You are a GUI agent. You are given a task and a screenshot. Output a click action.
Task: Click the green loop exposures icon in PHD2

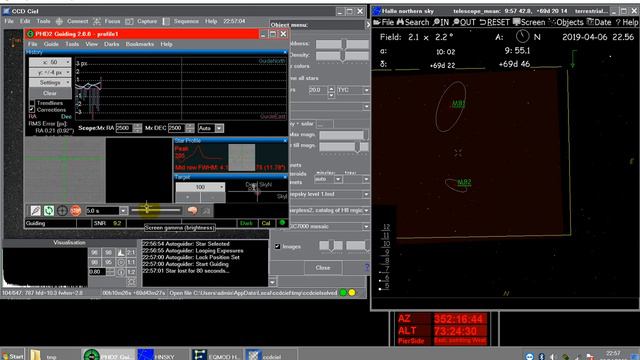pos(49,211)
